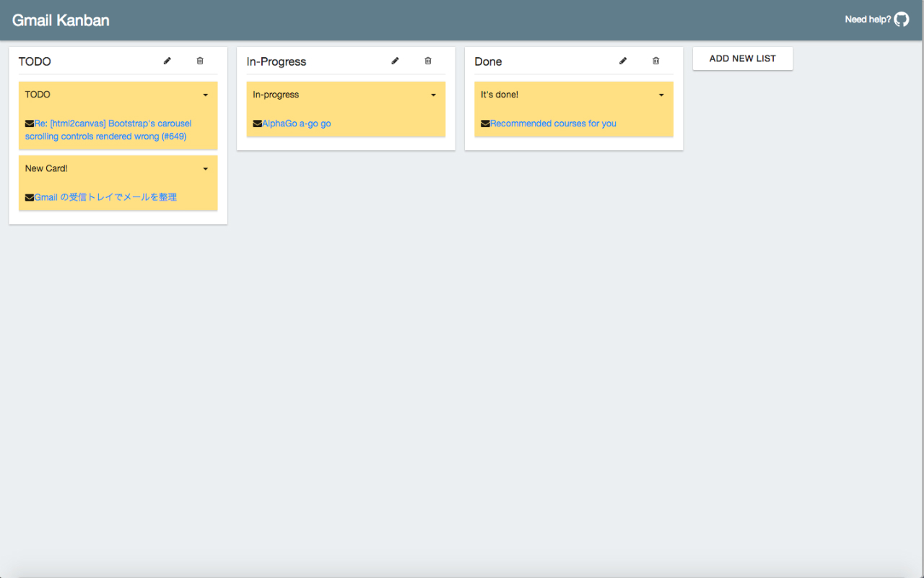This screenshot has width=924, height=578.
Task: Select the New Card! card title
Action: [46, 168]
